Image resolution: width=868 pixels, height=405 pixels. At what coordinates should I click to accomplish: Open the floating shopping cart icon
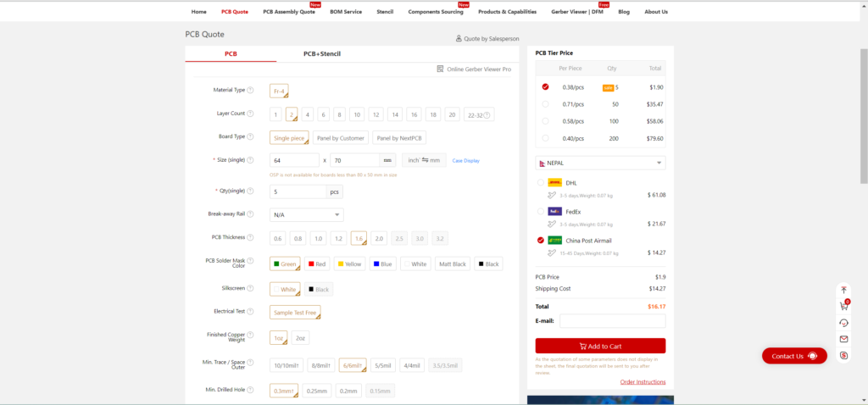point(843,306)
